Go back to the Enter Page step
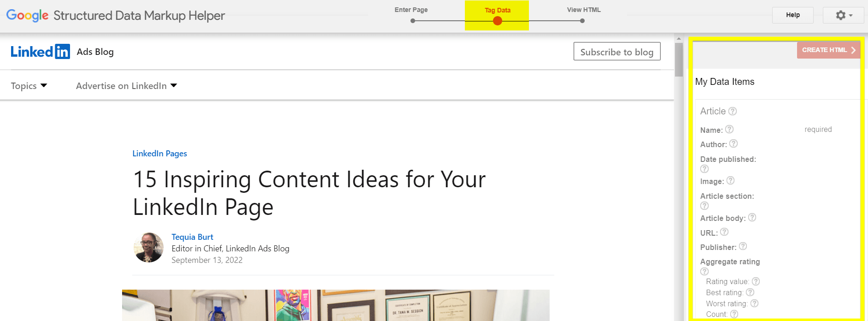 (411, 9)
